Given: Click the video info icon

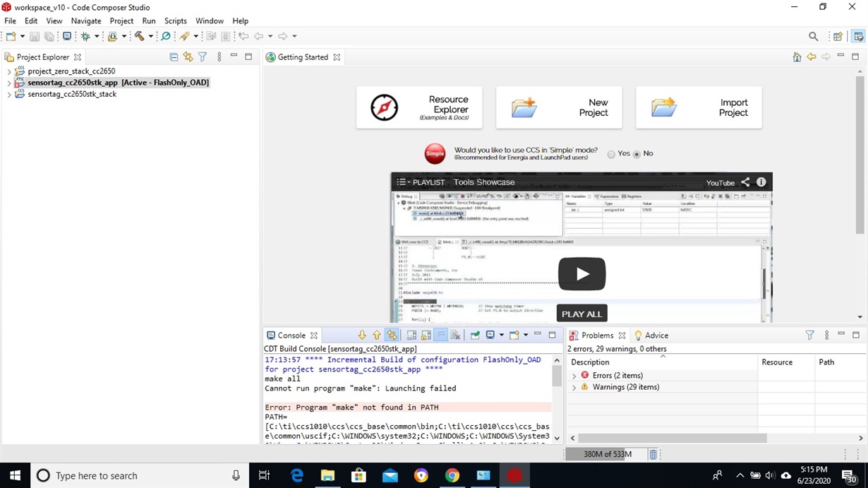Looking at the screenshot, I should pos(761,182).
